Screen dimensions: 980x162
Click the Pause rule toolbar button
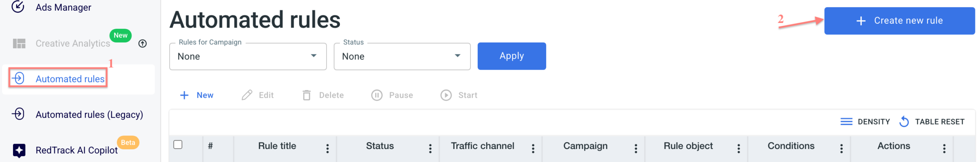tap(392, 95)
